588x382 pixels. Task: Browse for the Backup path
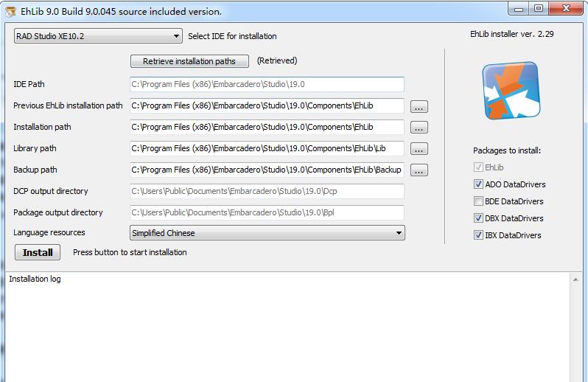tap(419, 170)
